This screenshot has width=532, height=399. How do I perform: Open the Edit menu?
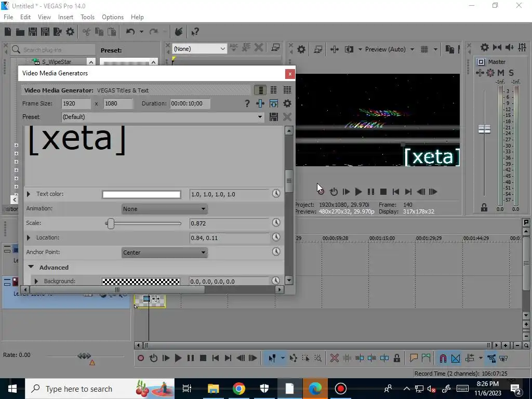tap(25, 17)
